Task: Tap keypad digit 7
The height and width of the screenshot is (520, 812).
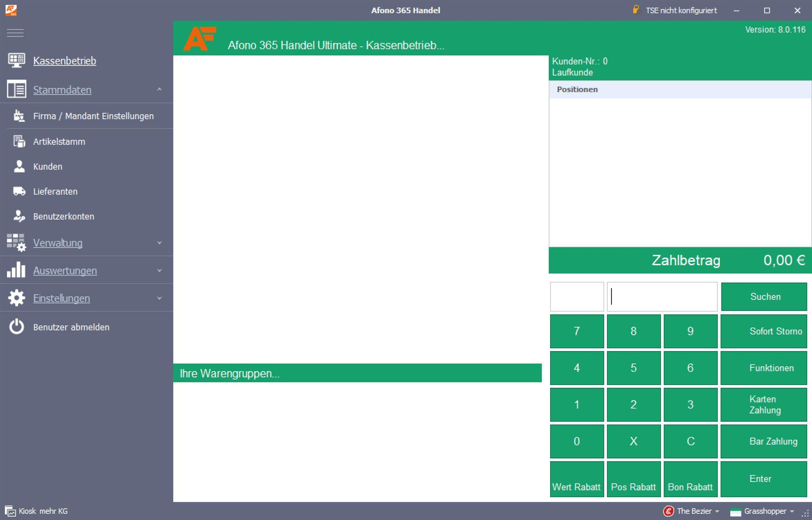Action: (577, 331)
